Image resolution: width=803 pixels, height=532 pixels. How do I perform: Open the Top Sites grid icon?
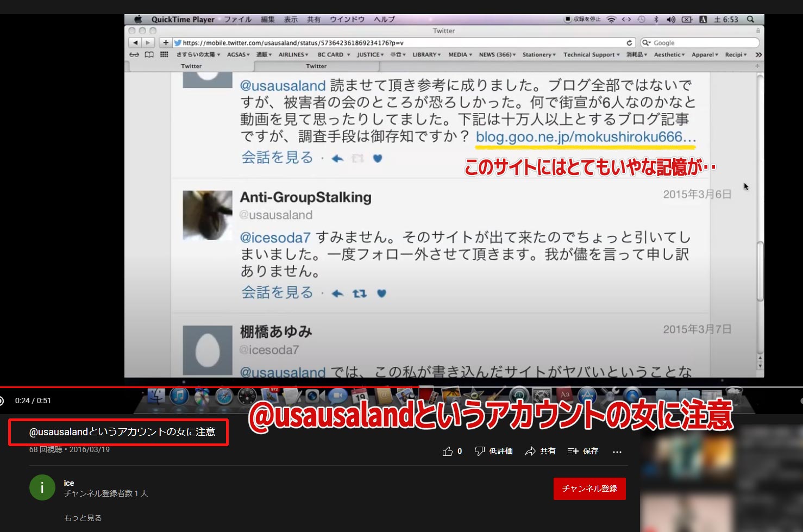(x=164, y=54)
